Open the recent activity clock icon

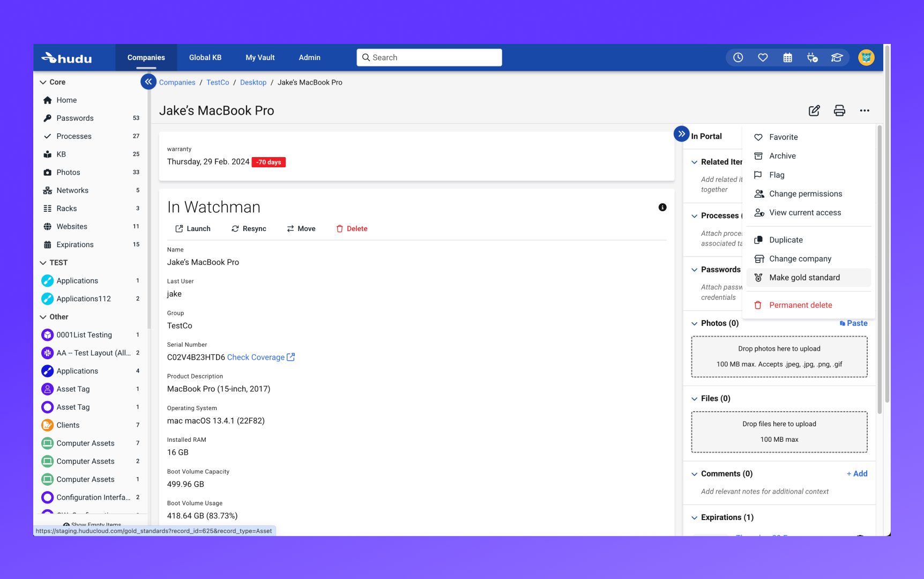click(738, 57)
